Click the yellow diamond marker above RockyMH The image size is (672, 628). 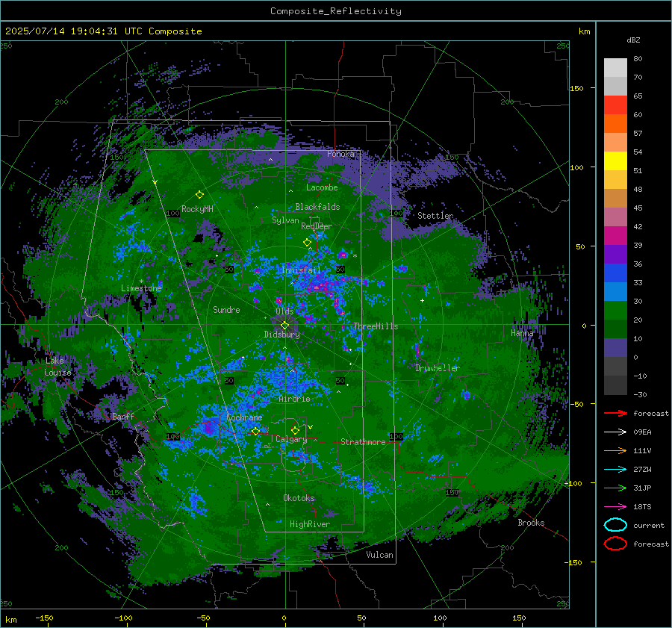point(199,195)
